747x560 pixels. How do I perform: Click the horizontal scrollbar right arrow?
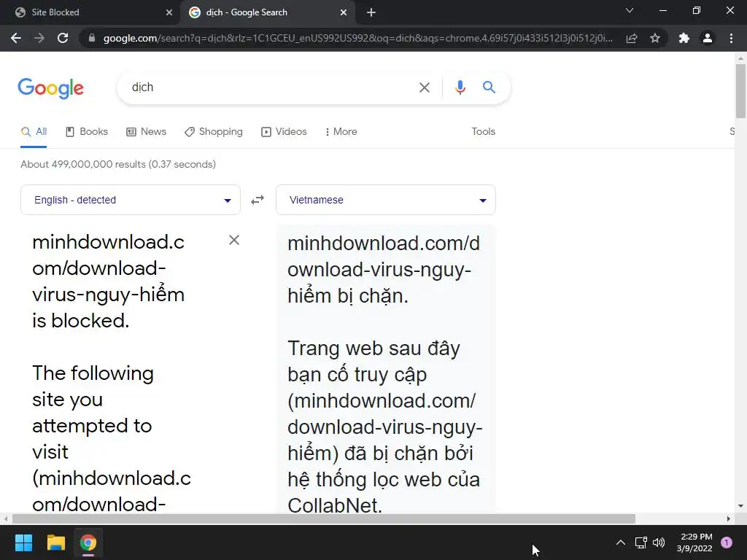point(729,518)
